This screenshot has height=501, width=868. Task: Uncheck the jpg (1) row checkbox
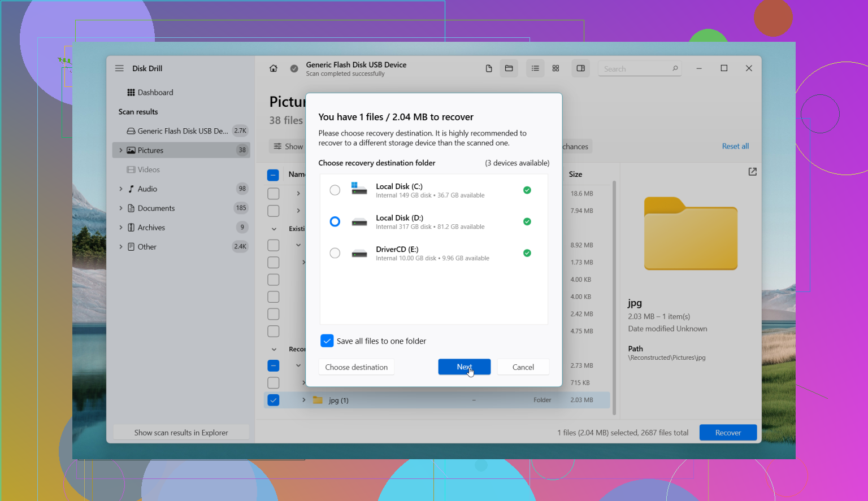[x=273, y=400]
